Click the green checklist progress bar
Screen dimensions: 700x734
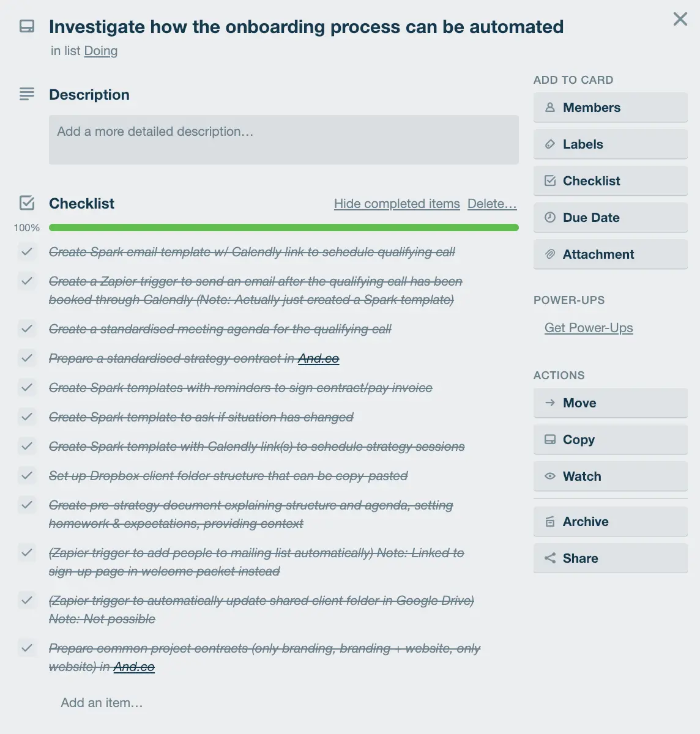click(283, 227)
